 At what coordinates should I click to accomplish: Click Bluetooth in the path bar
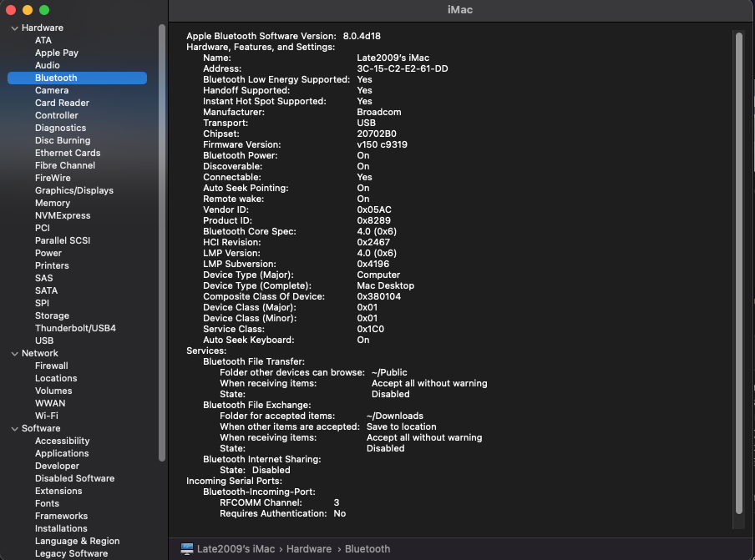[367, 549]
